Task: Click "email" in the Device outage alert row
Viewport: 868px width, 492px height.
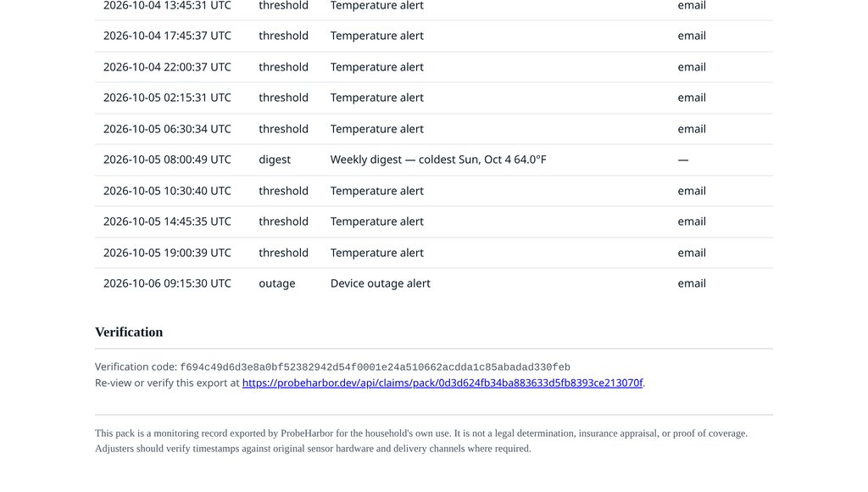Action: (x=692, y=283)
